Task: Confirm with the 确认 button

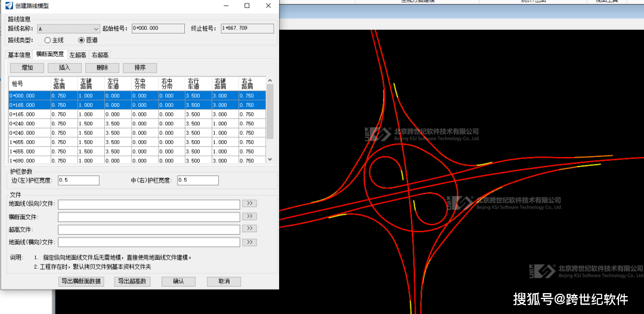Action: click(178, 282)
